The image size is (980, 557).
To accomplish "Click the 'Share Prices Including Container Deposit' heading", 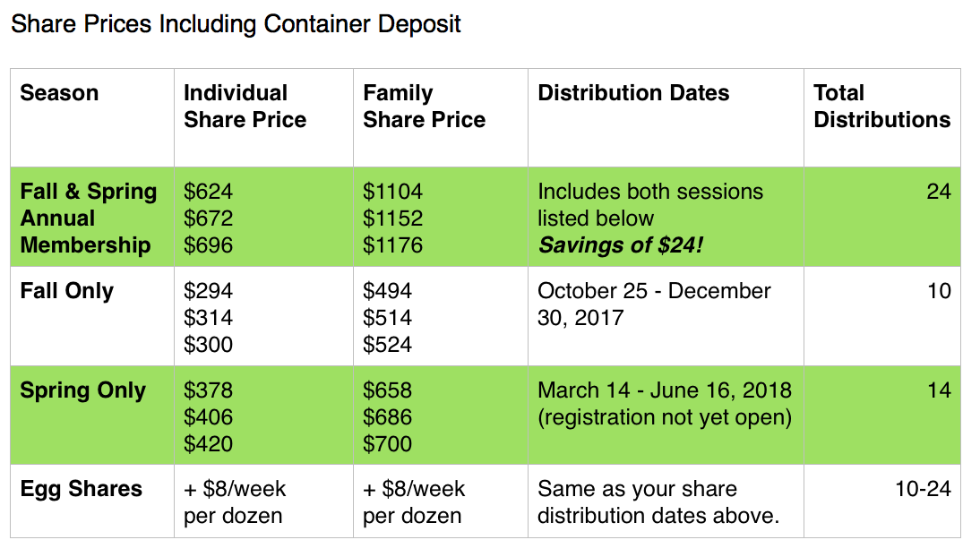I will [x=236, y=24].
